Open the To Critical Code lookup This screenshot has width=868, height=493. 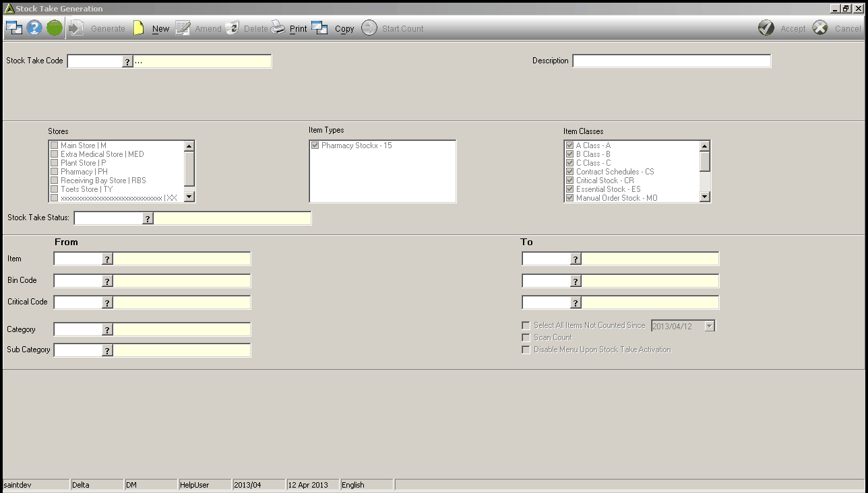pyautogui.click(x=576, y=302)
